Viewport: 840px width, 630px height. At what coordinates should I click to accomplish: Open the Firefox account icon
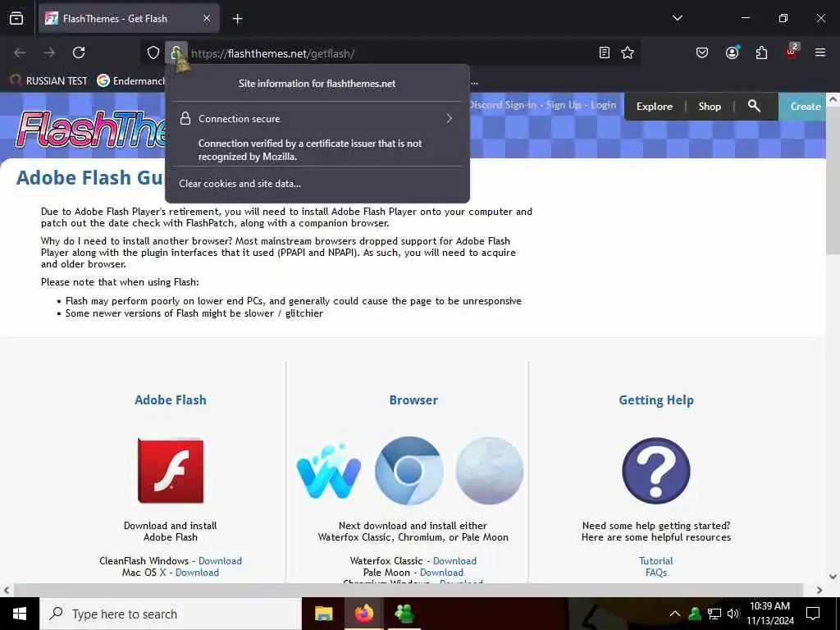[732, 52]
